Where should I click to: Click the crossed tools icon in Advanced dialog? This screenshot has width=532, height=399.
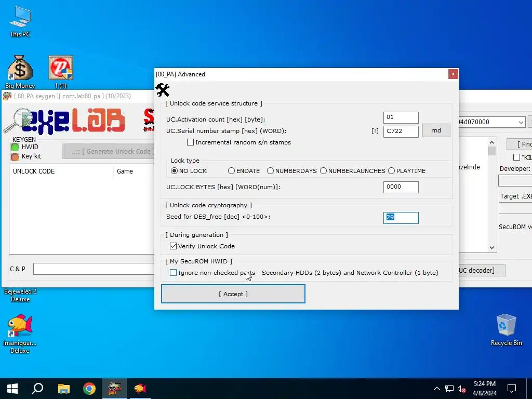(162, 90)
